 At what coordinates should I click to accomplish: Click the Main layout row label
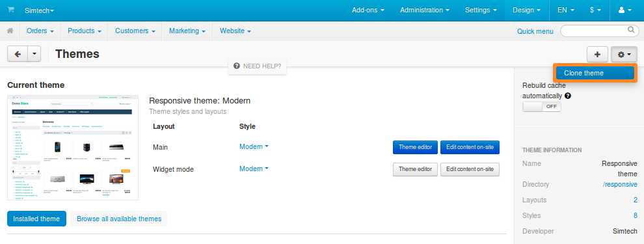tap(160, 147)
